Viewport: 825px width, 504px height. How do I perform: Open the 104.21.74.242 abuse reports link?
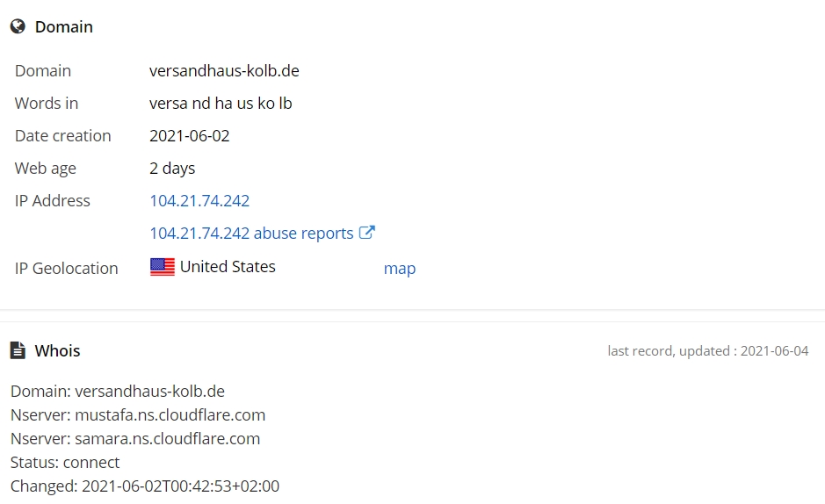tap(251, 234)
